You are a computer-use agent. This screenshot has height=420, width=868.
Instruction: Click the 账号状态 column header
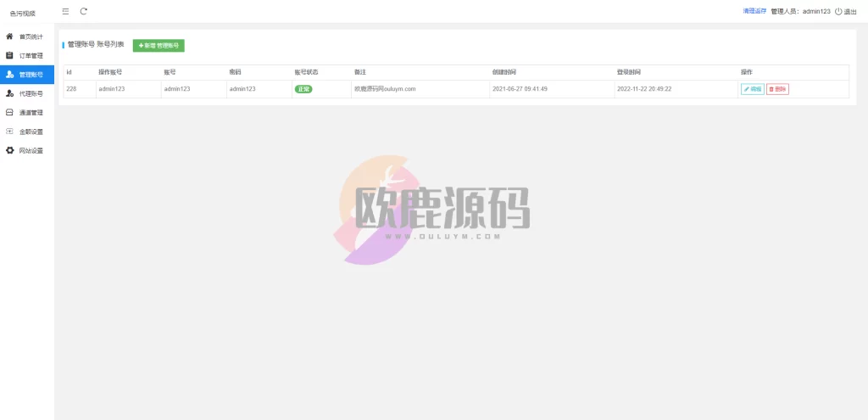[306, 73]
